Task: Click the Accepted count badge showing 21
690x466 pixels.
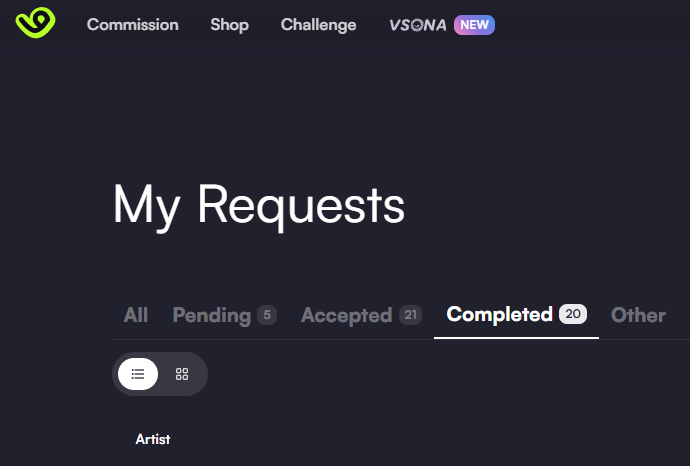Action: (x=410, y=315)
